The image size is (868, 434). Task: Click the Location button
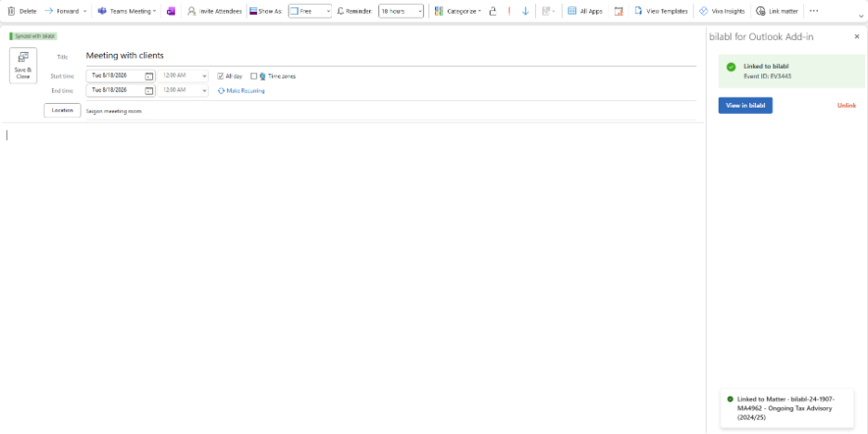coord(62,110)
